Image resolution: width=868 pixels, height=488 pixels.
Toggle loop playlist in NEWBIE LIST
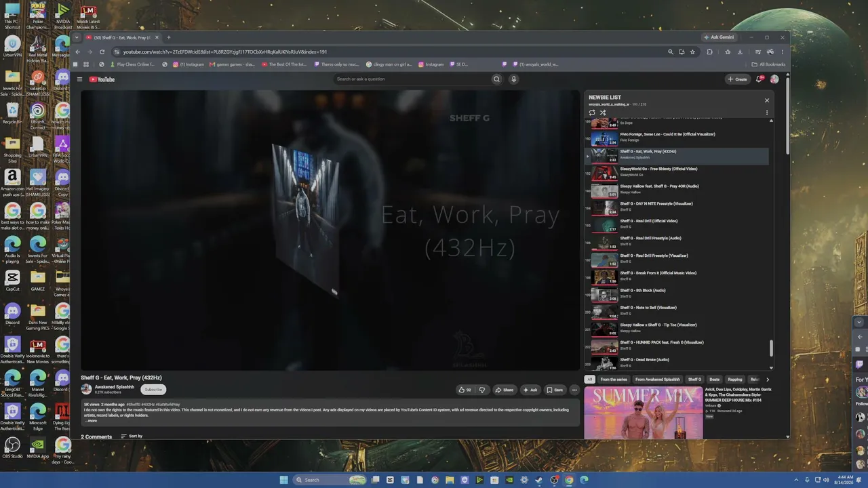pyautogui.click(x=592, y=113)
